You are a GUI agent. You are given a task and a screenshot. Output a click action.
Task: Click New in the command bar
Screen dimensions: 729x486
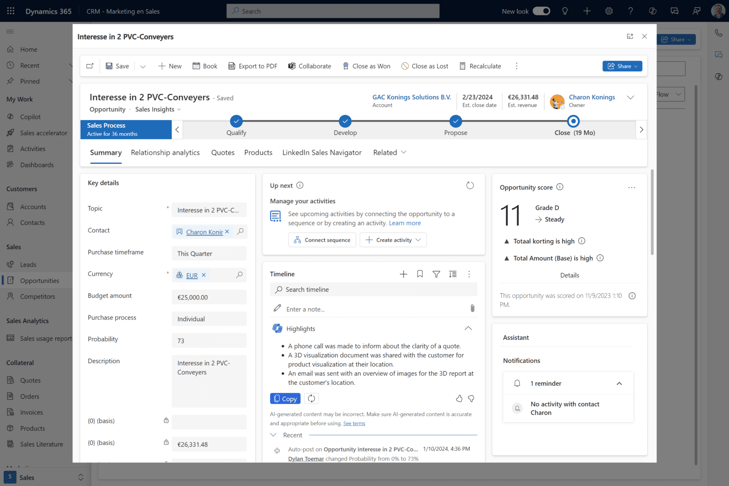coord(170,66)
